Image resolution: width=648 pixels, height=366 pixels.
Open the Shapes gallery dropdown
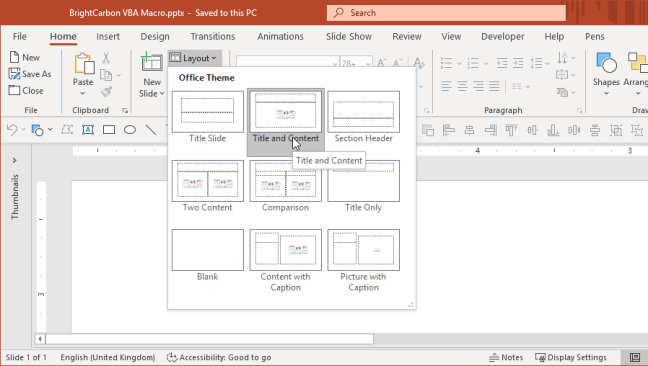606,93
